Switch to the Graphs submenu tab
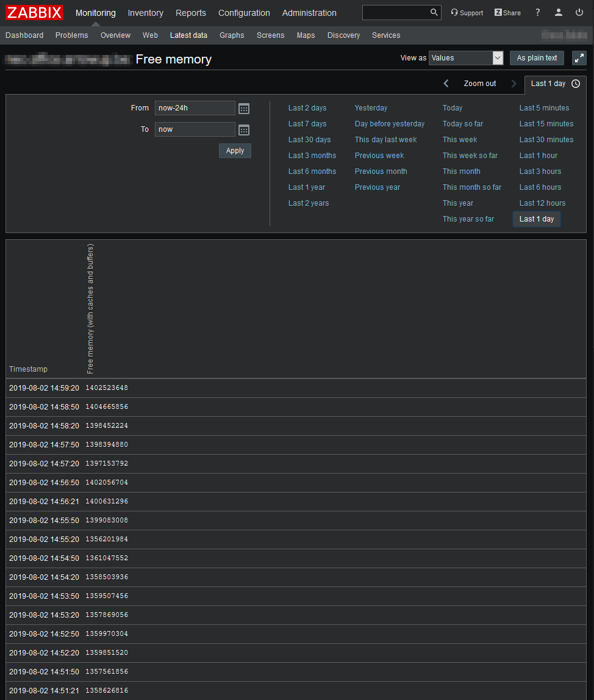This screenshot has width=594, height=700. click(x=232, y=35)
